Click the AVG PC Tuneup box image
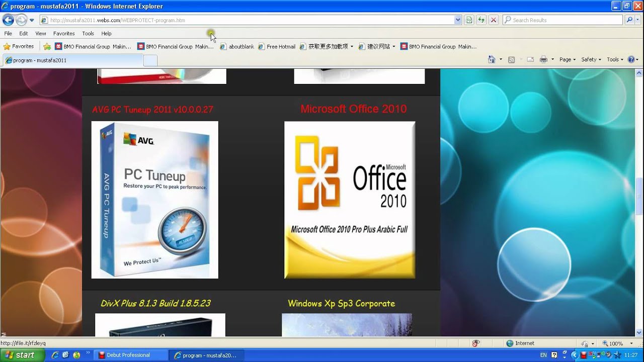This screenshot has width=644, height=362. [x=155, y=200]
